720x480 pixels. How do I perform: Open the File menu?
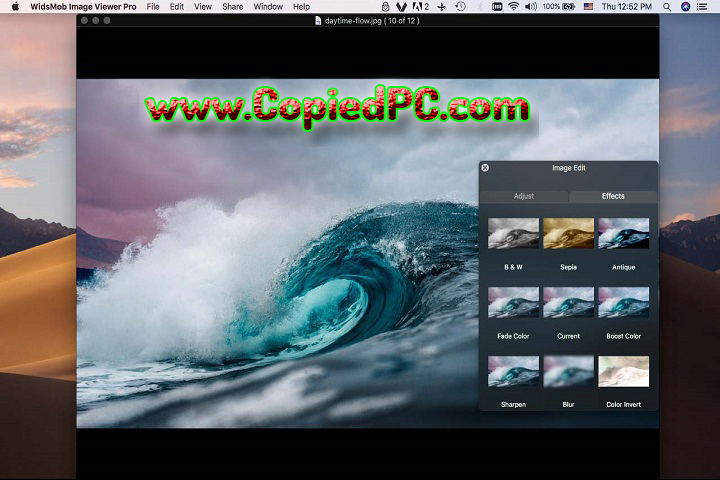(x=153, y=7)
